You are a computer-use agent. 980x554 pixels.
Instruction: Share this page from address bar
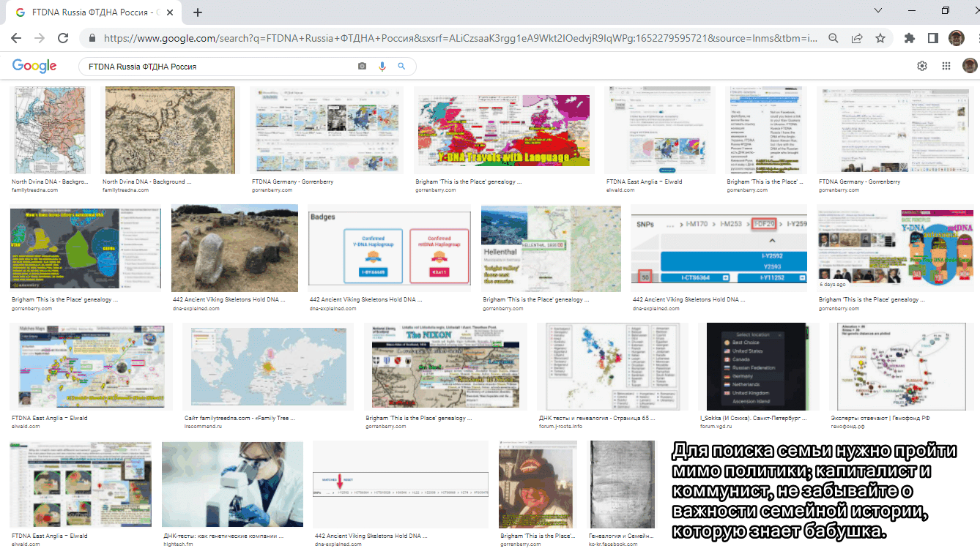point(857,38)
